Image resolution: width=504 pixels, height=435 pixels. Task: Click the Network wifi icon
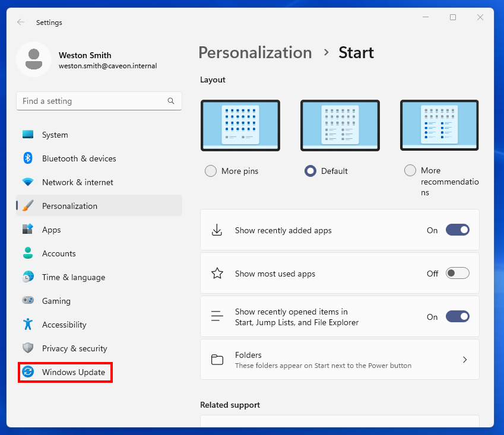[x=28, y=182]
